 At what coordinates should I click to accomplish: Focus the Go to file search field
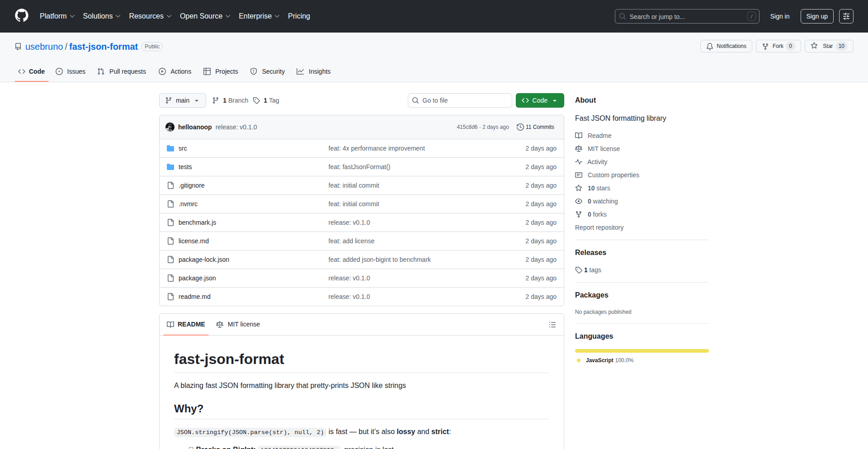460,100
